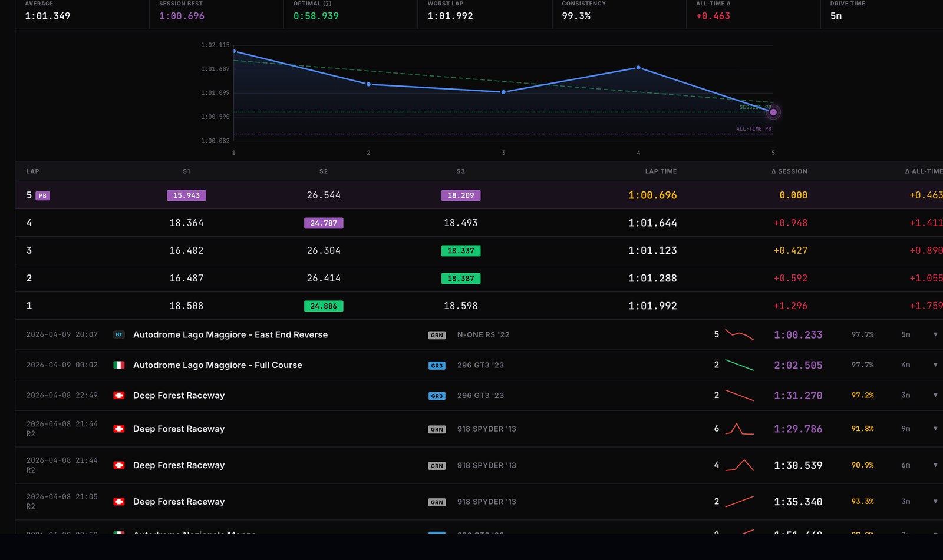Click the Session Best 1:00.696 stat card
This screenshot has width=943, height=560.
pyautogui.click(x=216, y=13)
